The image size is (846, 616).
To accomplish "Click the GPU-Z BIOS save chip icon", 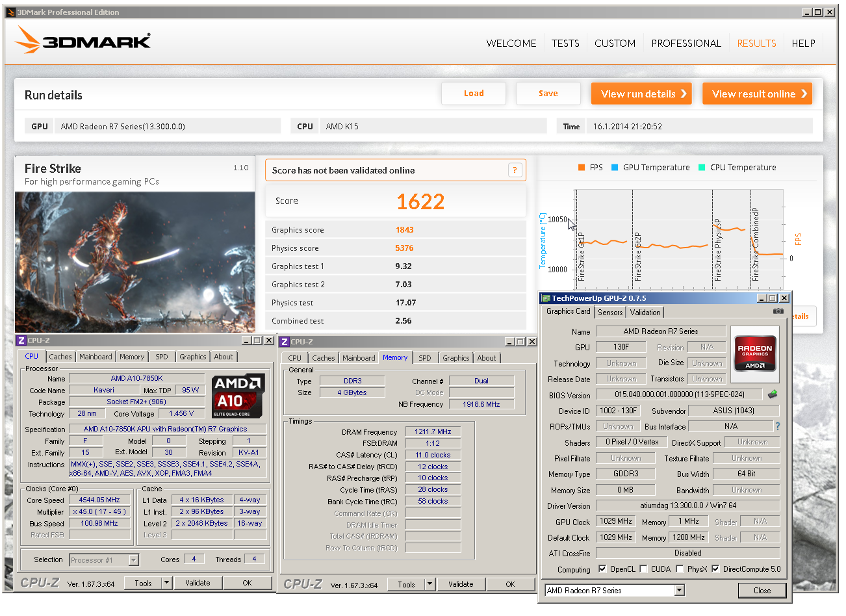I will pos(773,394).
